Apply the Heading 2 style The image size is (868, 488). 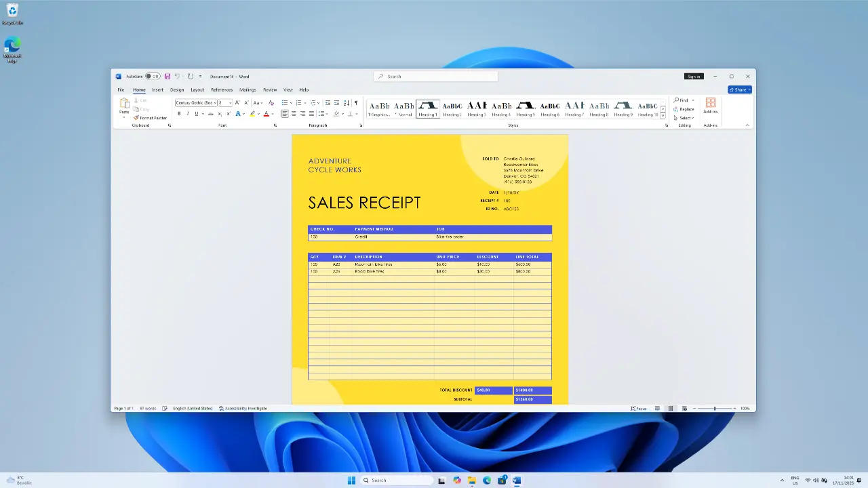coord(452,108)
